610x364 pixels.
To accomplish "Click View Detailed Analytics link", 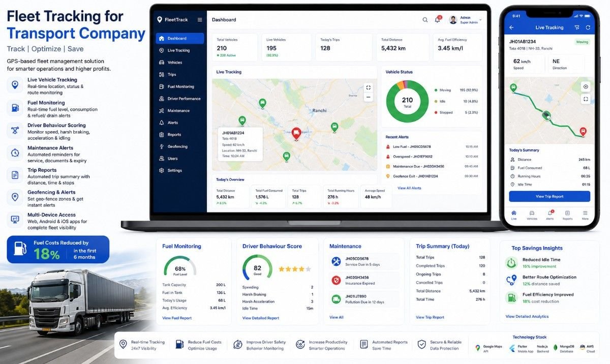I will (x=527, y=316).
